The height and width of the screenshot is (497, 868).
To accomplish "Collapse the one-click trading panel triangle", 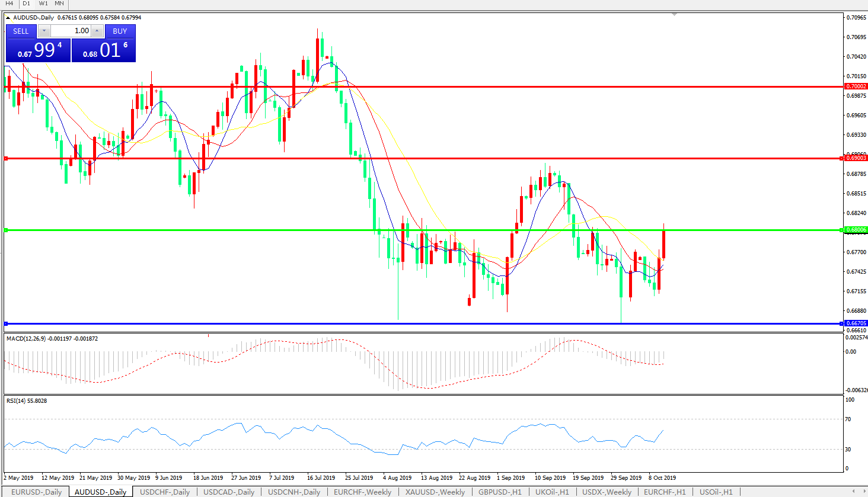I will click(x=8, y=18).
